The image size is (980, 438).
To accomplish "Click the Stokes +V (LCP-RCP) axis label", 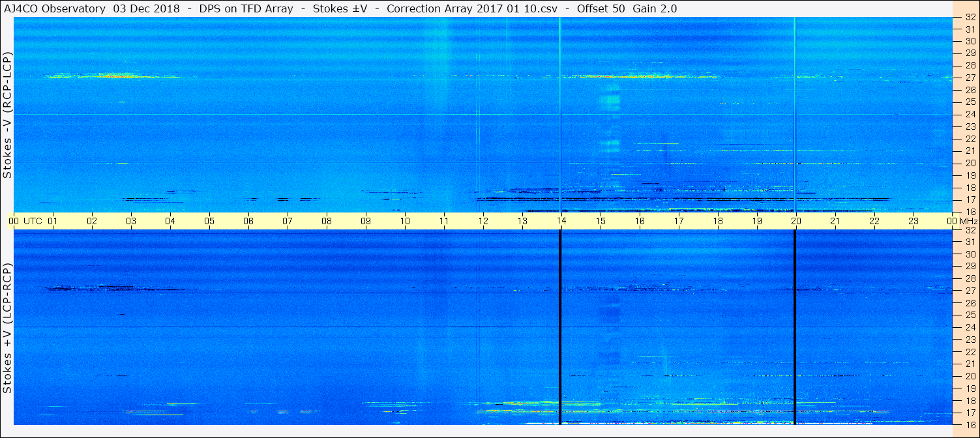I will pos(7,329).
